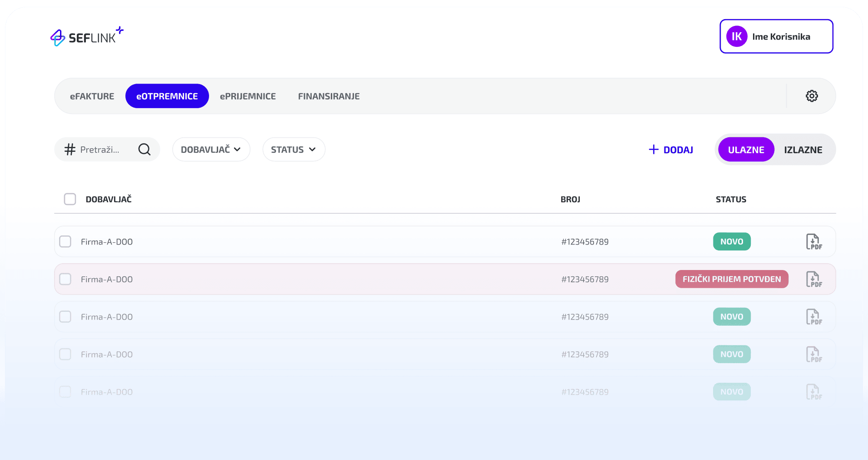Switch to the eFAKTURE tab
The width and height of the screenshot is (868, 460).
[x=92, y=96]
